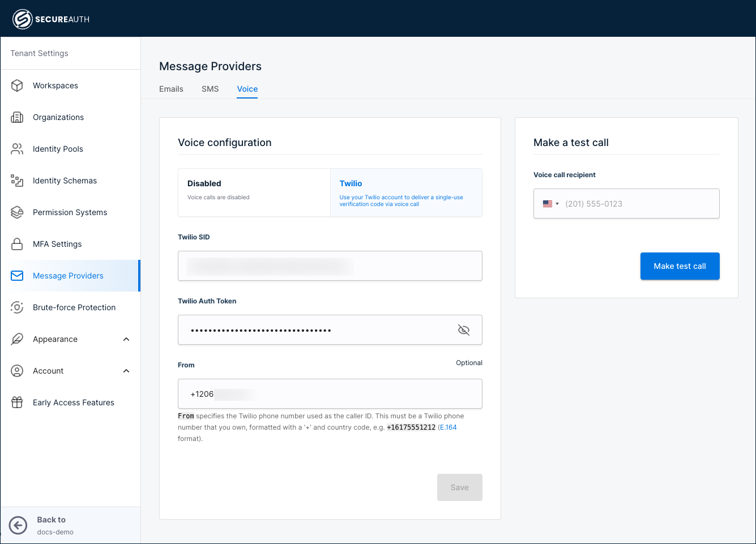Open Brute-force Protection via its icon

[17, 307]
